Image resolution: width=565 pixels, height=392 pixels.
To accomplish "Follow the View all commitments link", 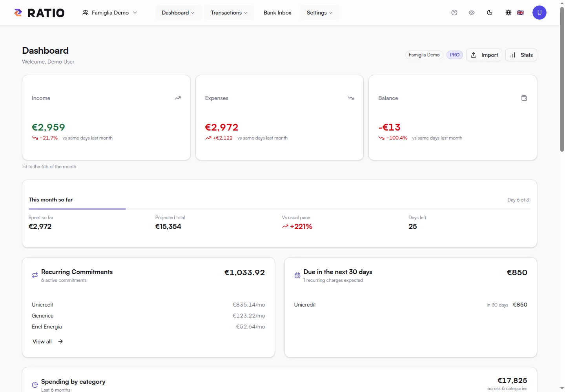I will [47, 341].
